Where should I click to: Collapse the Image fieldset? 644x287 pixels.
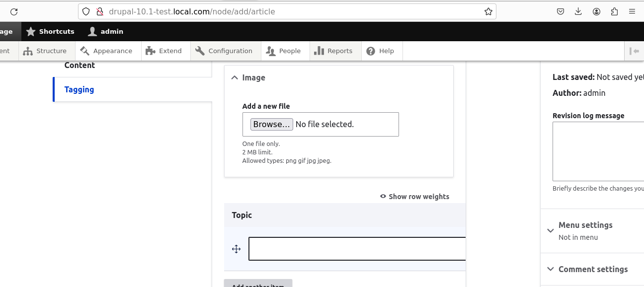tap(234, 77)
